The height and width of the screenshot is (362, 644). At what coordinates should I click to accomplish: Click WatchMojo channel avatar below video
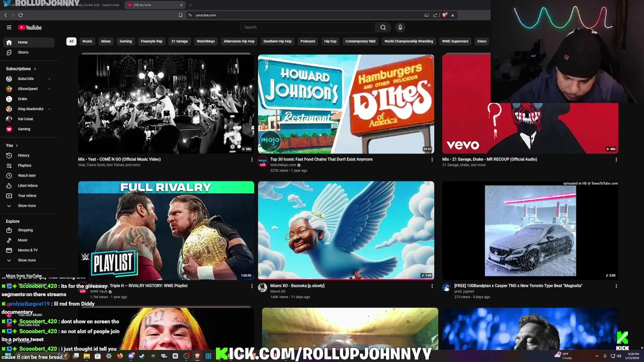263,162
